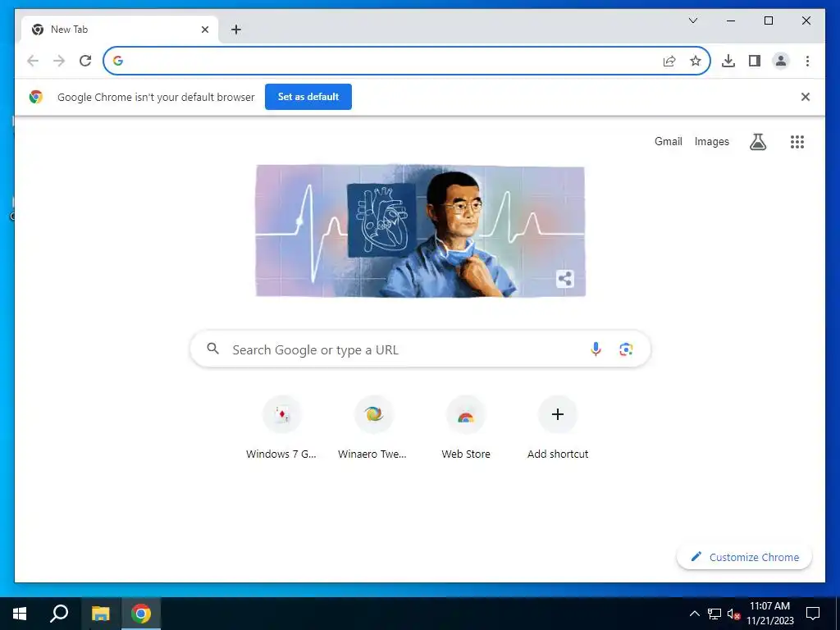The height and width of the screenshot is (630, 840).
Task: Show hidden system tray icons
Action: point(694,614)
